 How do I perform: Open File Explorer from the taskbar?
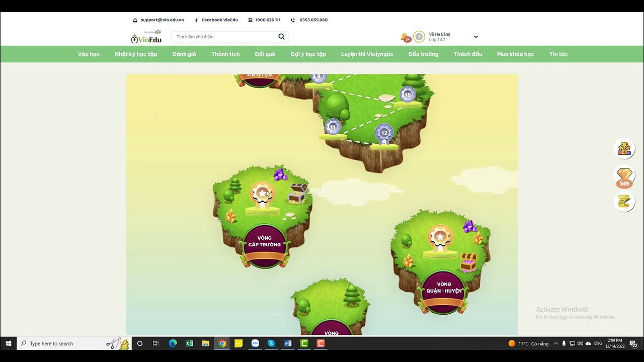206,343
